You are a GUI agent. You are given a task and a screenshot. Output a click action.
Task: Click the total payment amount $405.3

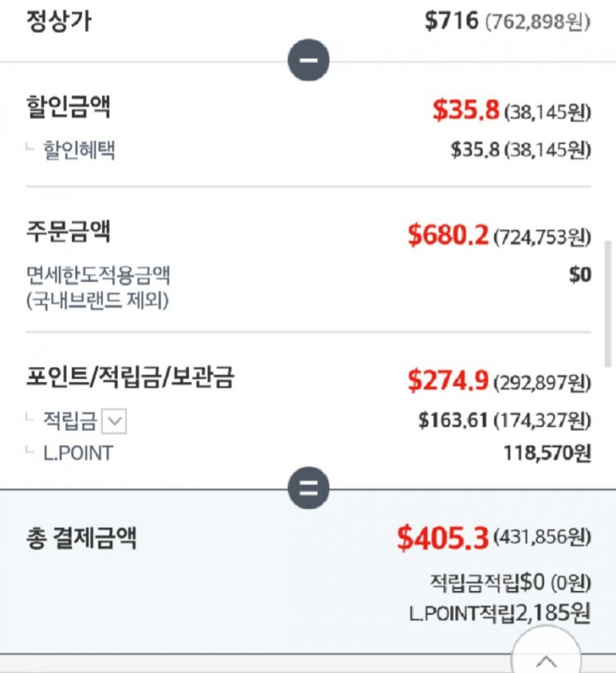(x=443, y=537)
